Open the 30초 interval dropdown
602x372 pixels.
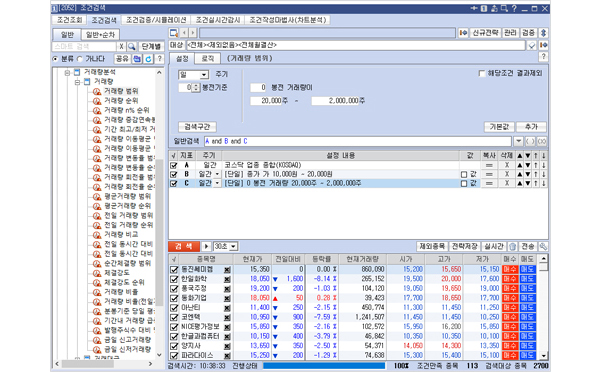click(233, 246)
